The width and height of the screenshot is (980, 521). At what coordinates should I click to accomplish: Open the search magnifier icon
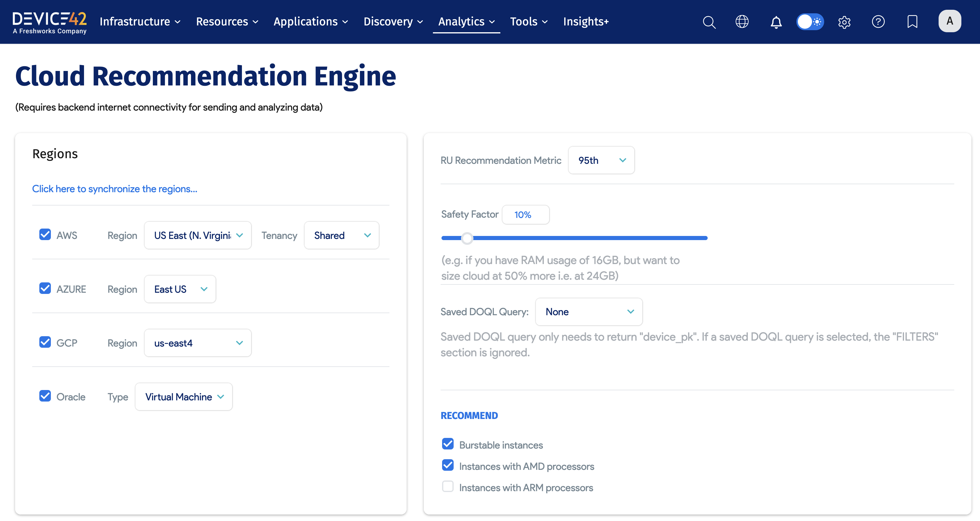point(709,22)
